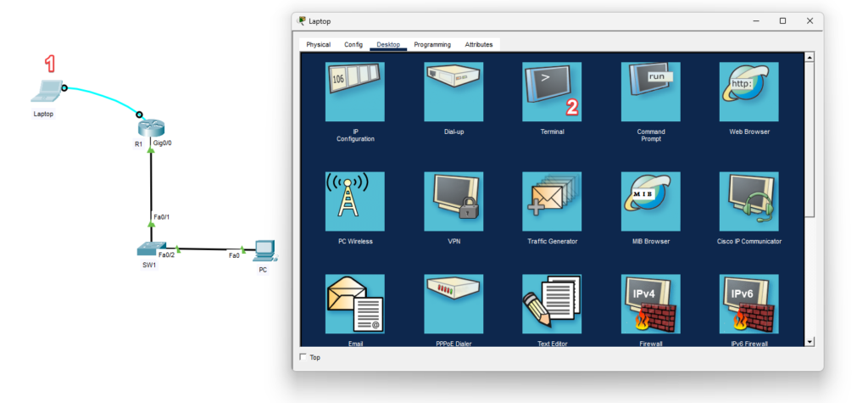The height and width of the screenshot is (403, 868).
Task: Launch Cisco IP Communicator
Action: coord(748,201)
